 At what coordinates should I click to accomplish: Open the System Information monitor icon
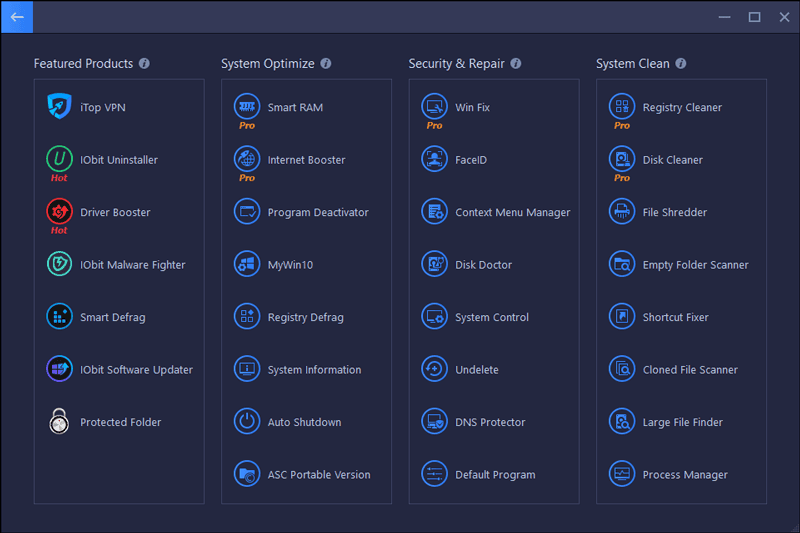tap(247, 369)
